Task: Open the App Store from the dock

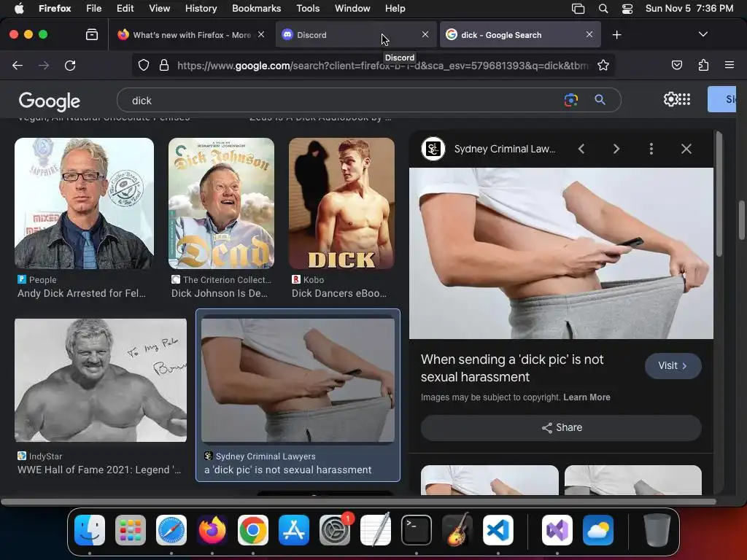Action: 294,530
